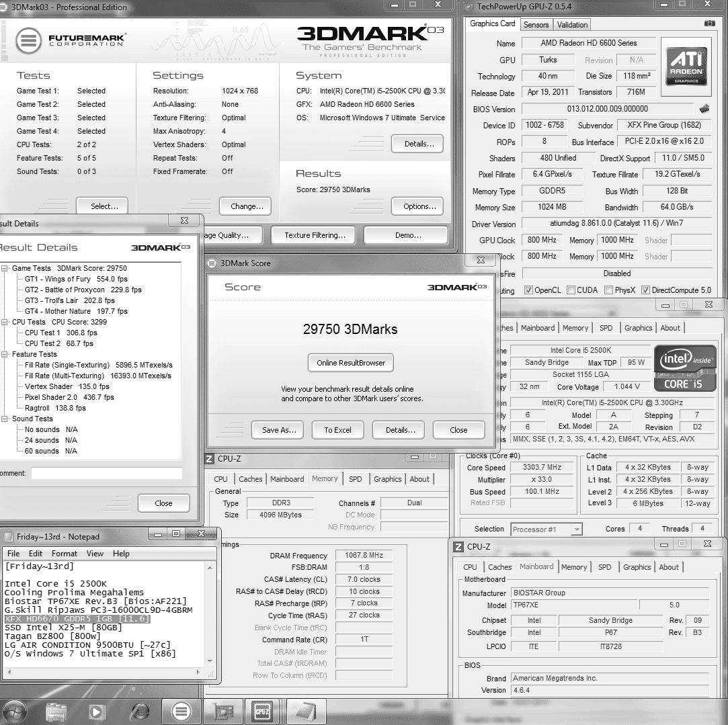Open the About tab in CPU-Z Mainboard window

point(669,567)
